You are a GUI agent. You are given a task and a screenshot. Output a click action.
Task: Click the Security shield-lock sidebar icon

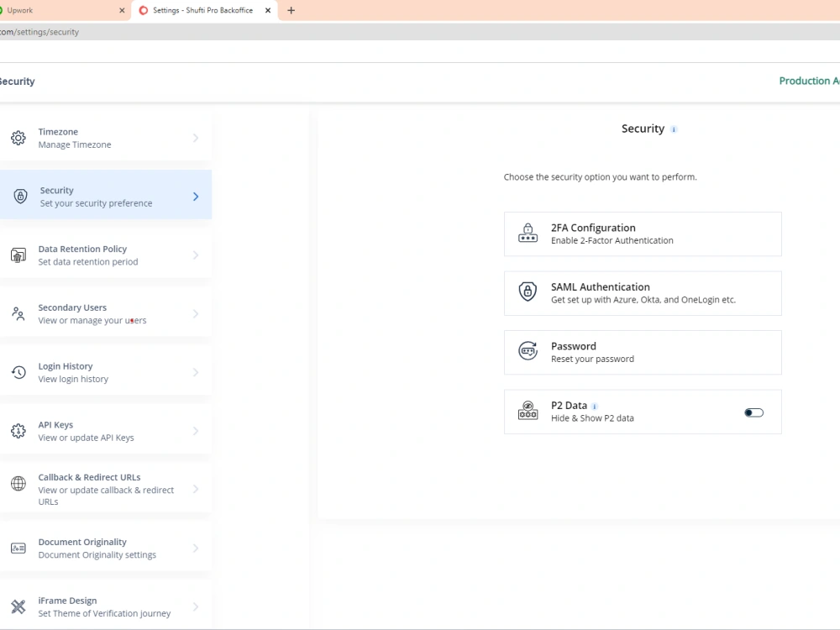click(x=20, y=196)
